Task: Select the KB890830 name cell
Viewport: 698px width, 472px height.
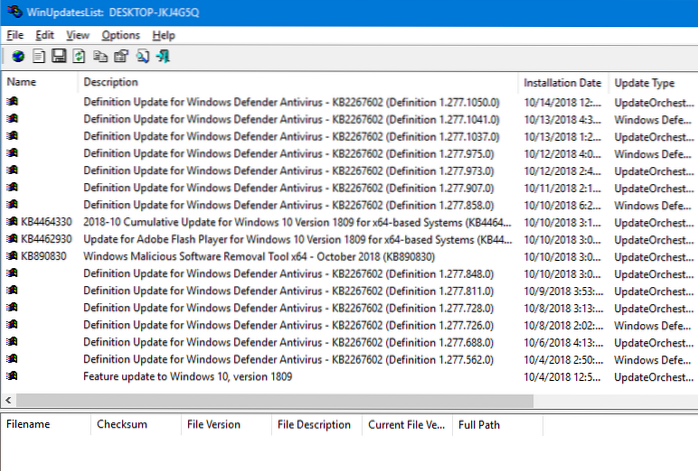Action: (44, 256)
